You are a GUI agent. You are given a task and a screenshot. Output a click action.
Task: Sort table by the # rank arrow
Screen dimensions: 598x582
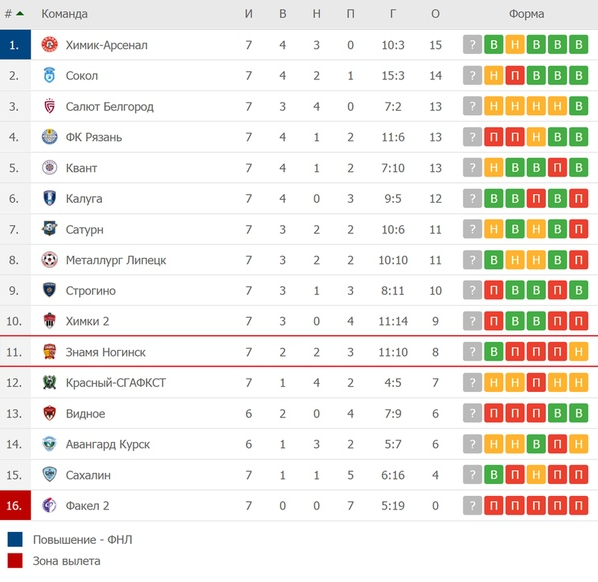(20, 14)
